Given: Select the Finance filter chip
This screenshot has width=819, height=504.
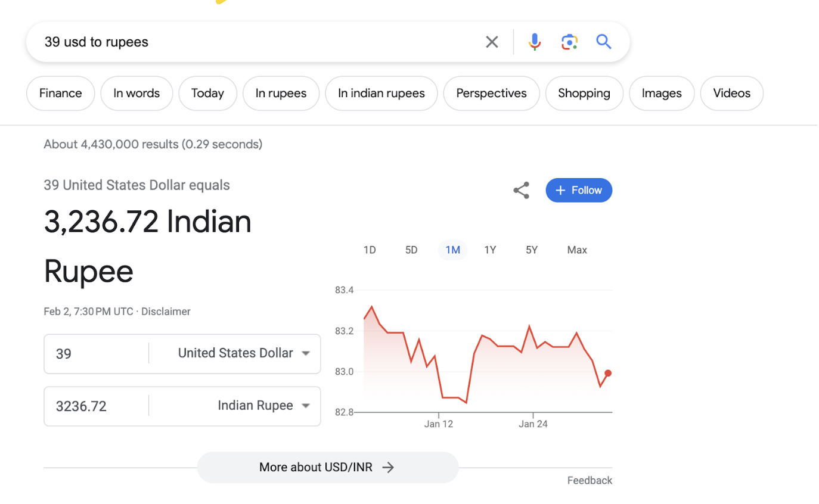Looking at the screenshot, I should pyautogui.click(x=60, y=94).
